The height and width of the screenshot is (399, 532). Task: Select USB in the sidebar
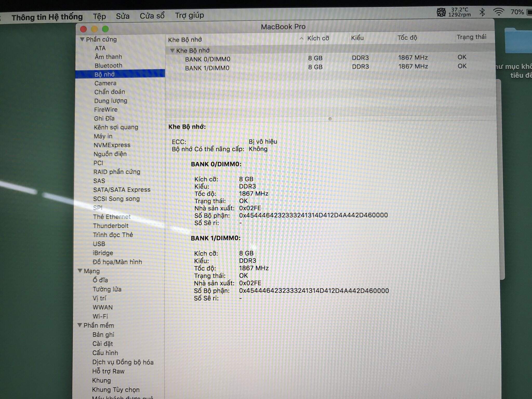99,244
